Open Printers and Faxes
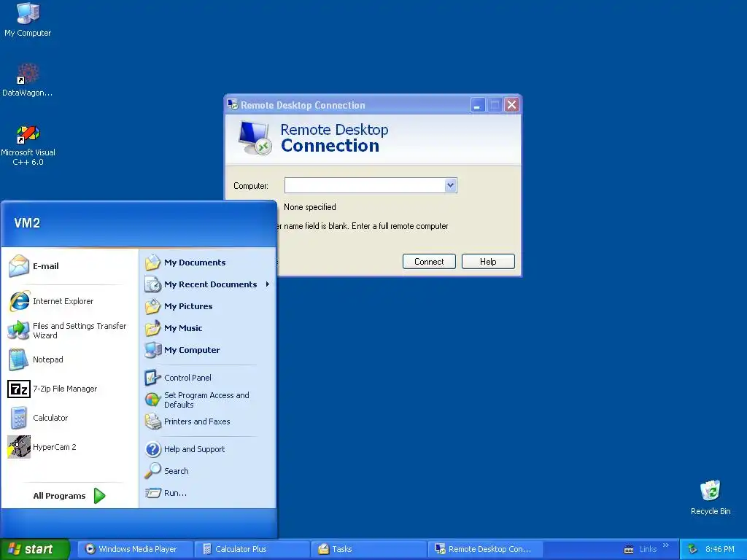The image size is (747, 560). pyautogui.click(x=208, y=421)
